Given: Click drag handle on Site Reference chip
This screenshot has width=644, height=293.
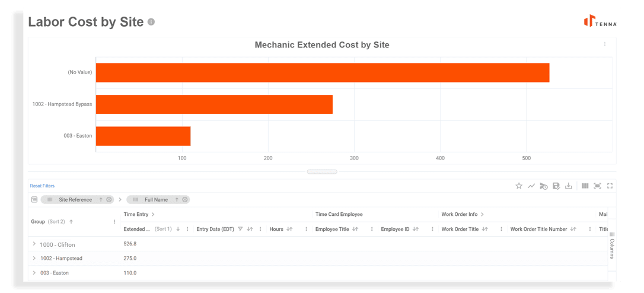Looking at the screenshot, I should pyautogui.click(x=50, y=200).
